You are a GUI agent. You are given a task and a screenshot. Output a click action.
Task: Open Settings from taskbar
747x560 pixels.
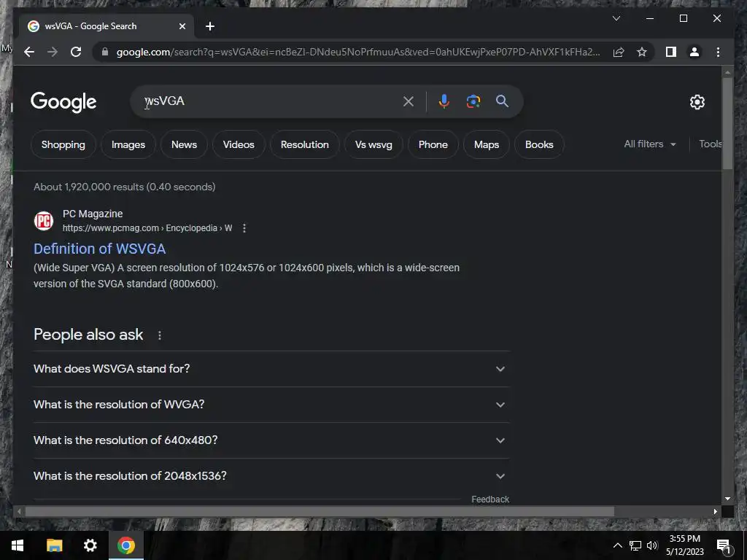tap(90, 545)
